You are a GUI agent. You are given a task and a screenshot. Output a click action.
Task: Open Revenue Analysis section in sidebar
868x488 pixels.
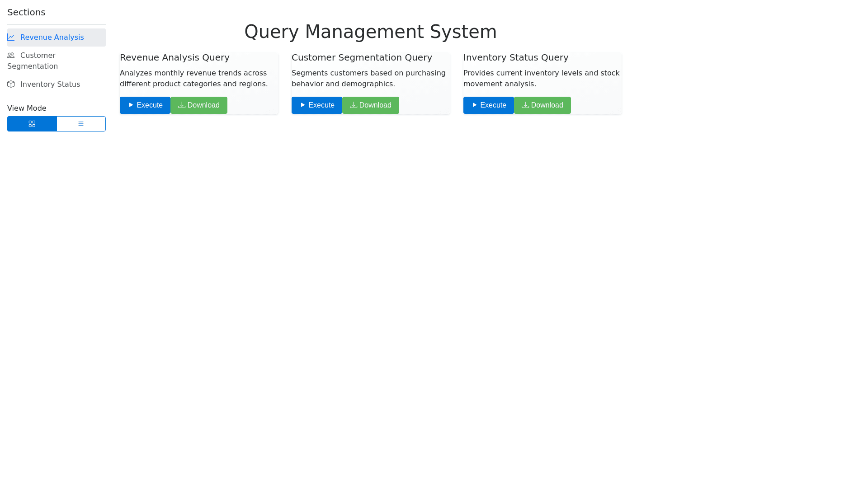pos(52,38)
